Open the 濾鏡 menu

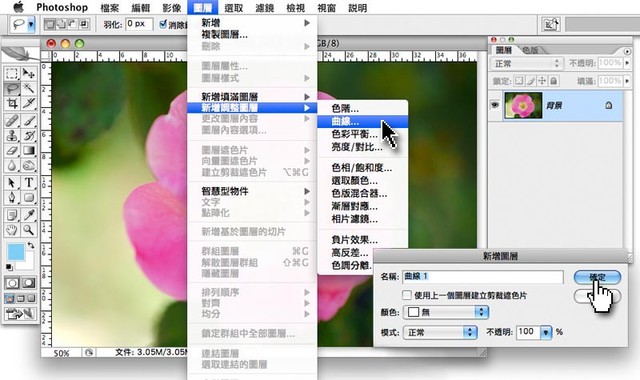(x=264, y=8)
